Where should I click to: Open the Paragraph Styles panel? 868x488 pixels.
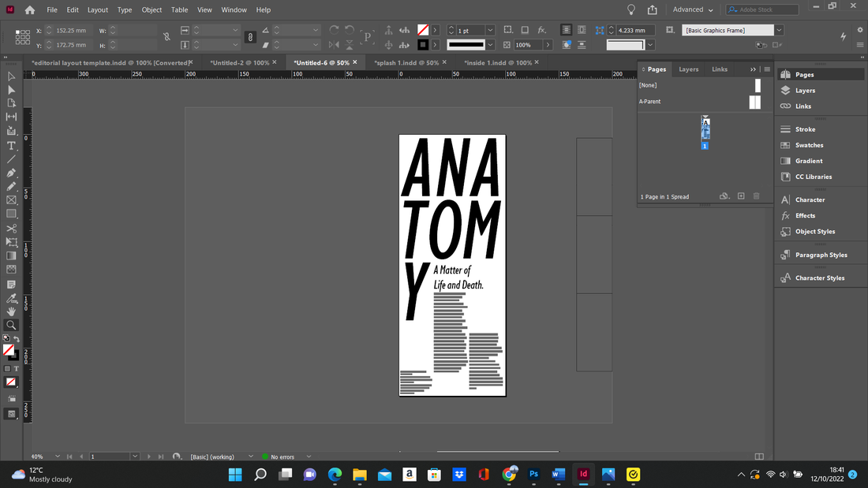coord(820,255)
